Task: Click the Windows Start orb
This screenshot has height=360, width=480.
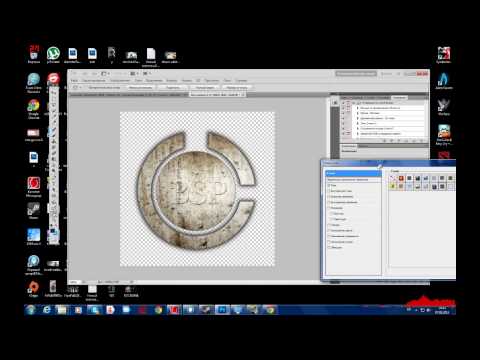Action: pos(31,310)
